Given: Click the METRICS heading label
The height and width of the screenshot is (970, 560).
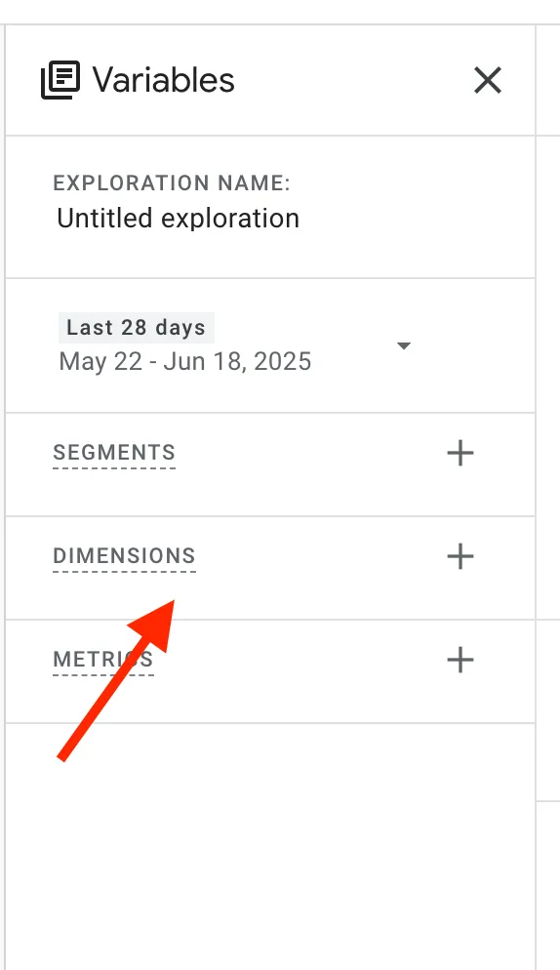Looking at the screenshot, I should (103, 659).
